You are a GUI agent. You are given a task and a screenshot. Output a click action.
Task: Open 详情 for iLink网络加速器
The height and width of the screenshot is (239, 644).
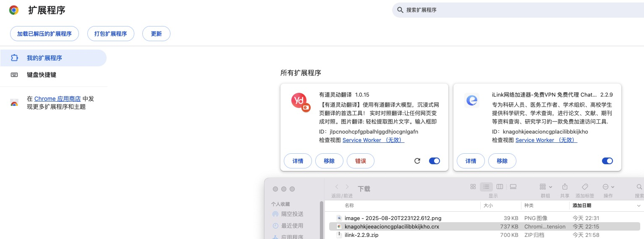pos(471,161)
